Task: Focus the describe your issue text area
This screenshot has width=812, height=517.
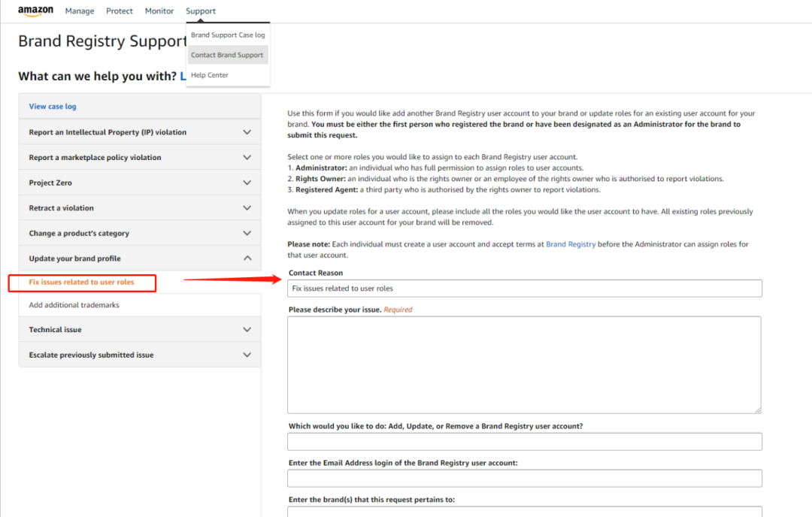Action: [x=524, y=365]
